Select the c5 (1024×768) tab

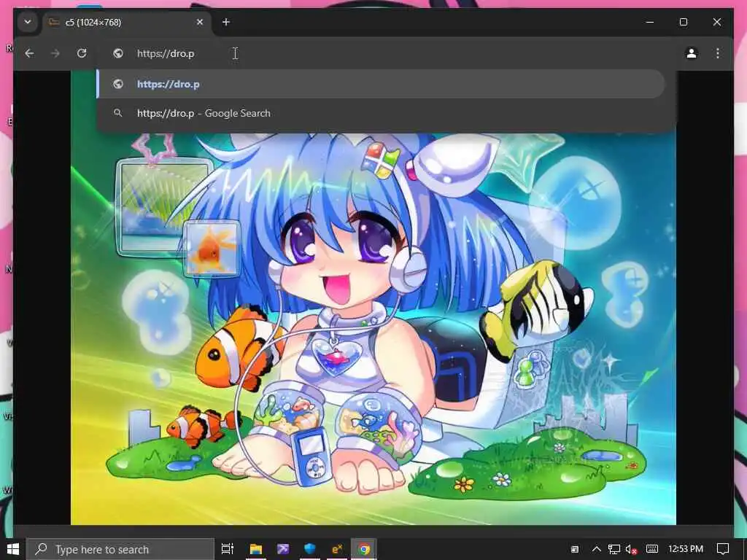click(128, 23)
